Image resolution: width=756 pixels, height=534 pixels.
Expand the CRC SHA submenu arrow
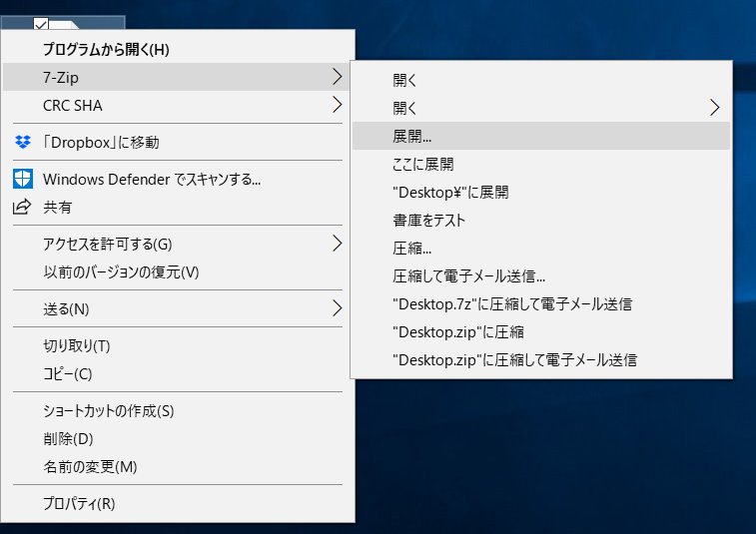tap(338, 105)
